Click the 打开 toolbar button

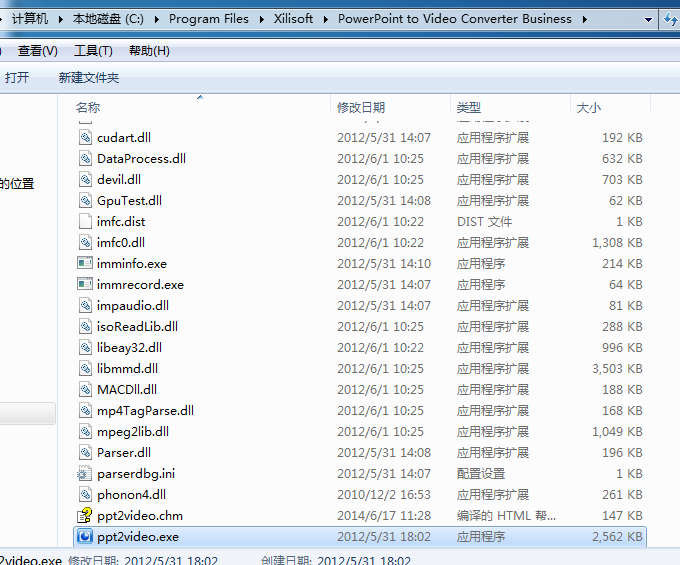click(17, 78)
